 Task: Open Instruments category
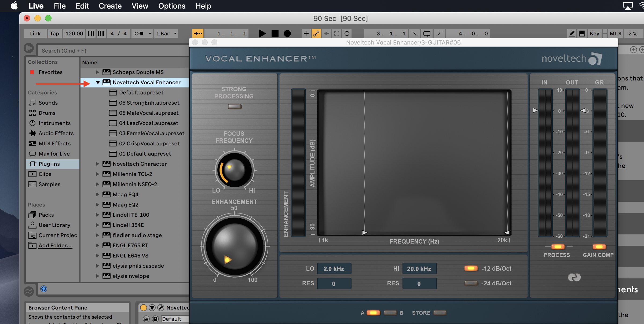54,123
